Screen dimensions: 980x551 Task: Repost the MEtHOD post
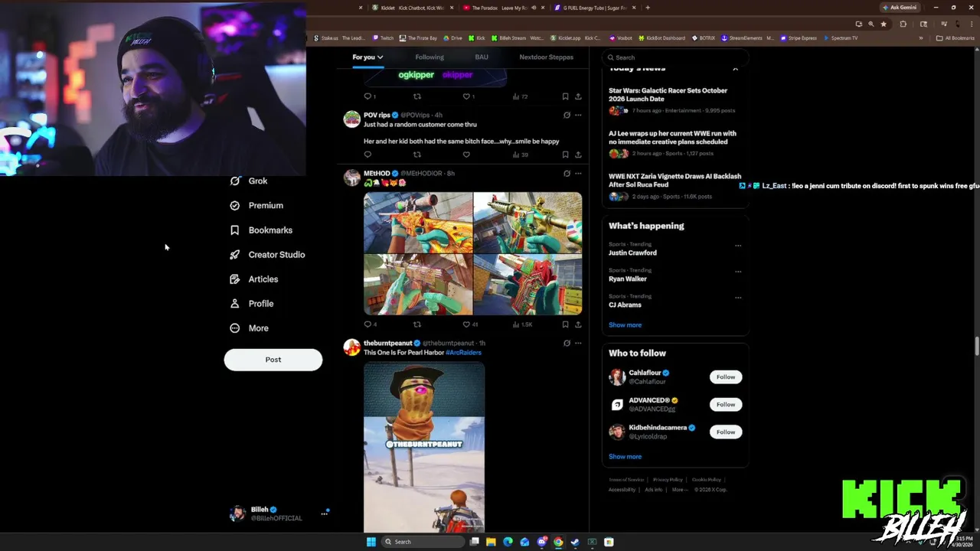coord(417,324)
